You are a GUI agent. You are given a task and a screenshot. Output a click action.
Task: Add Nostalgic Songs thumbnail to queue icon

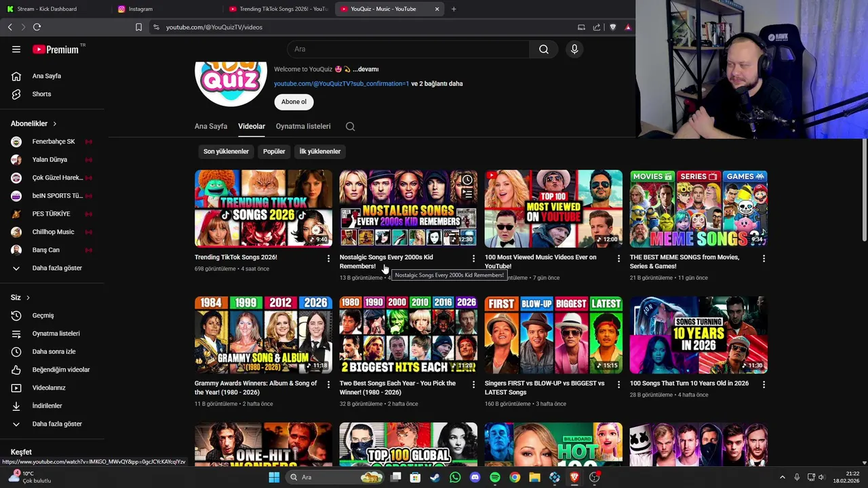[467, 195]
